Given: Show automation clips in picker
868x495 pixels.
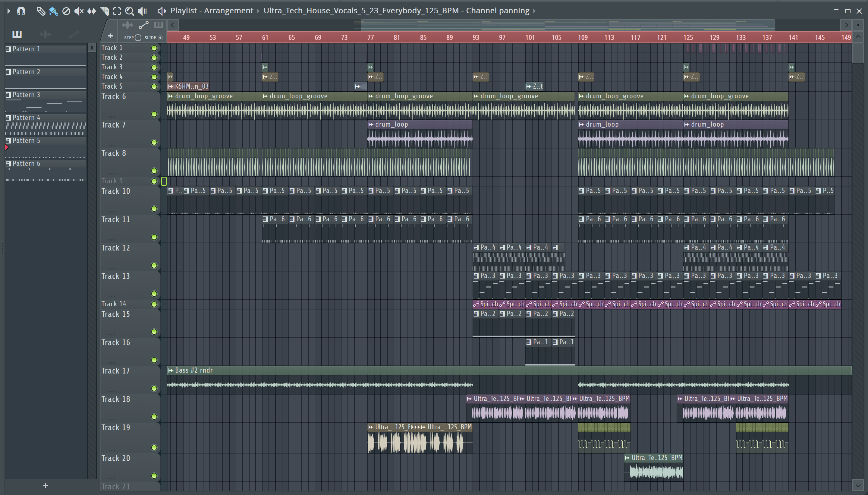Looking at the screenshot, I should (74, 34).
